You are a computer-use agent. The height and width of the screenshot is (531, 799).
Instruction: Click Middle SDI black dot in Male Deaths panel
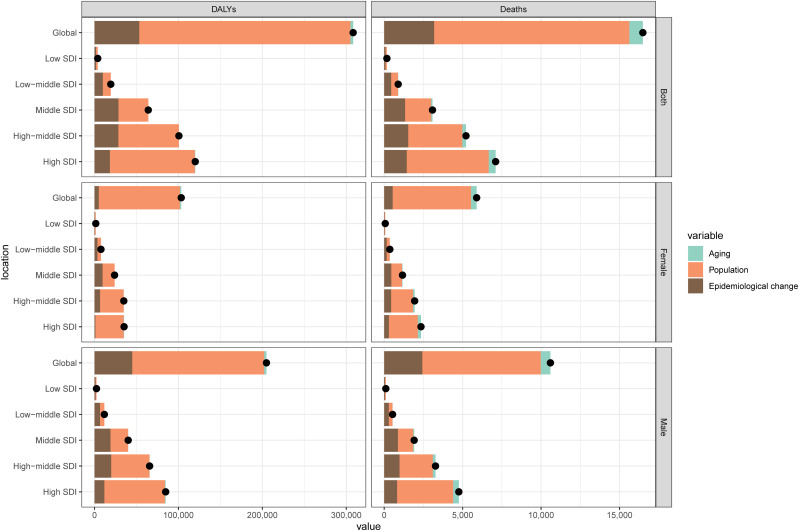[414, 440]
